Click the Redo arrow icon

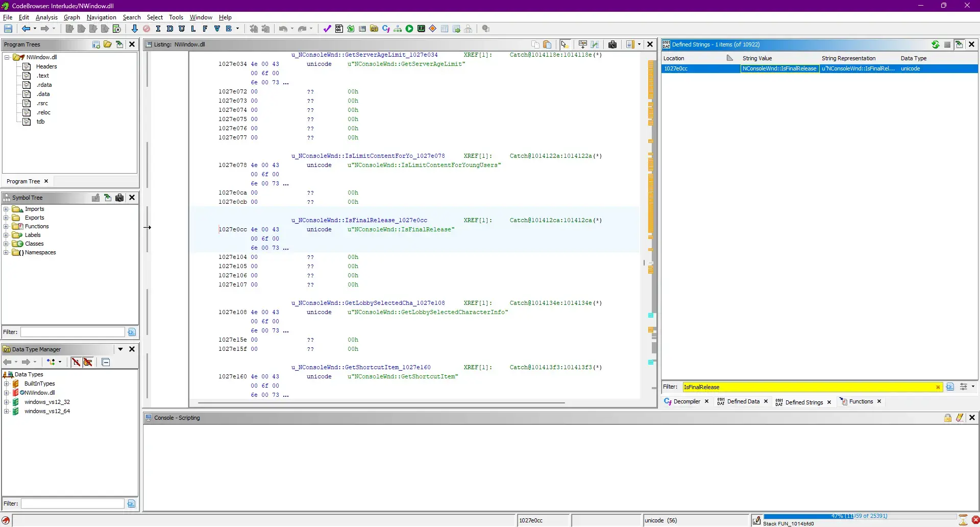click(x=302, y=29)
